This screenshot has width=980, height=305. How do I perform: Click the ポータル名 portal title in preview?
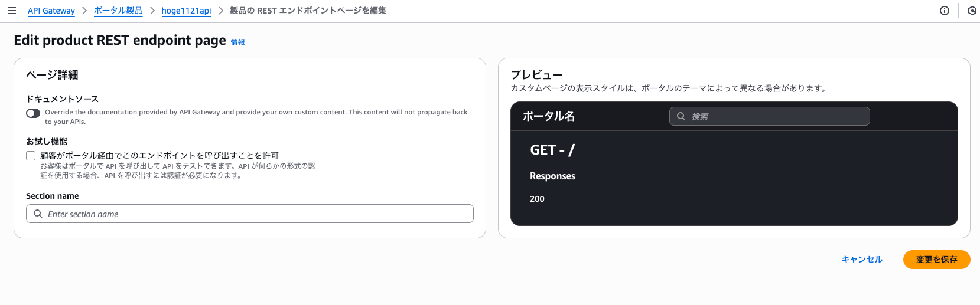(x=549, y=116)
